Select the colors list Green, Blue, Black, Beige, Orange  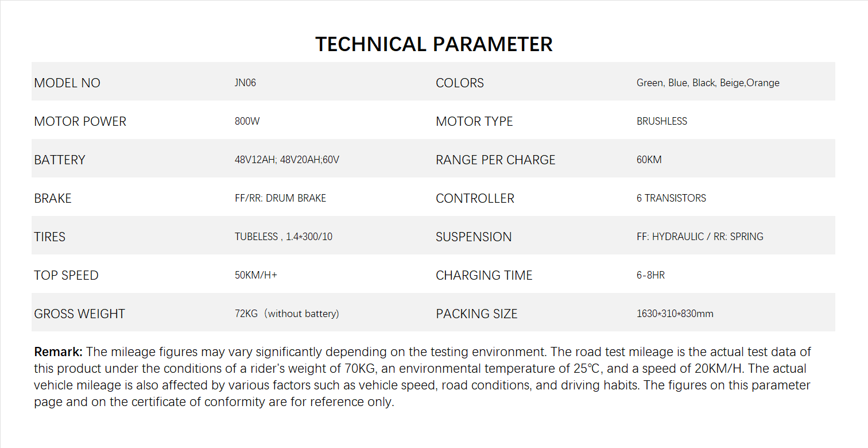point(708,83)
